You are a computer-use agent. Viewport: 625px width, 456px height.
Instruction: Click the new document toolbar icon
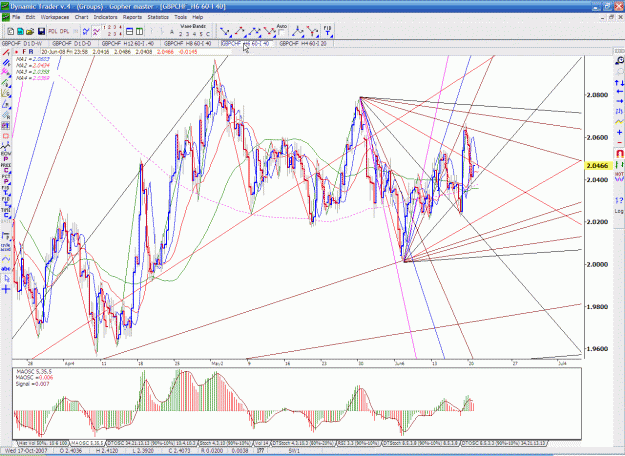[11, 31]
